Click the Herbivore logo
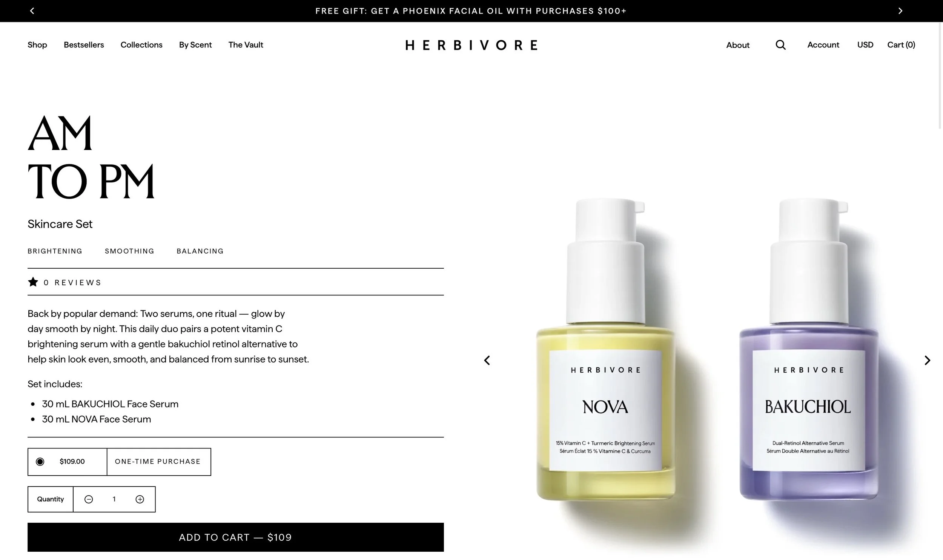The image size is (943, 560). (471, 45)
